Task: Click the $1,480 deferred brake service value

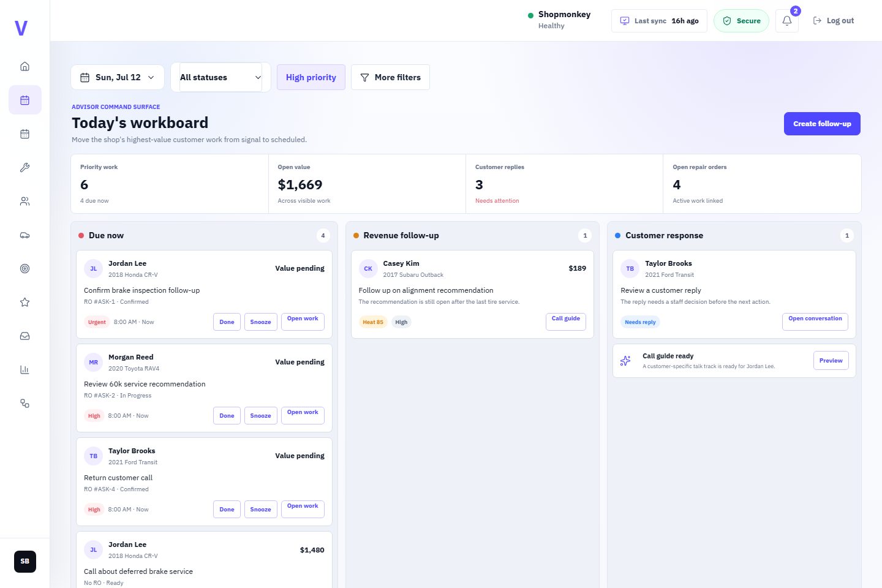Action: (x=312, y=550)
